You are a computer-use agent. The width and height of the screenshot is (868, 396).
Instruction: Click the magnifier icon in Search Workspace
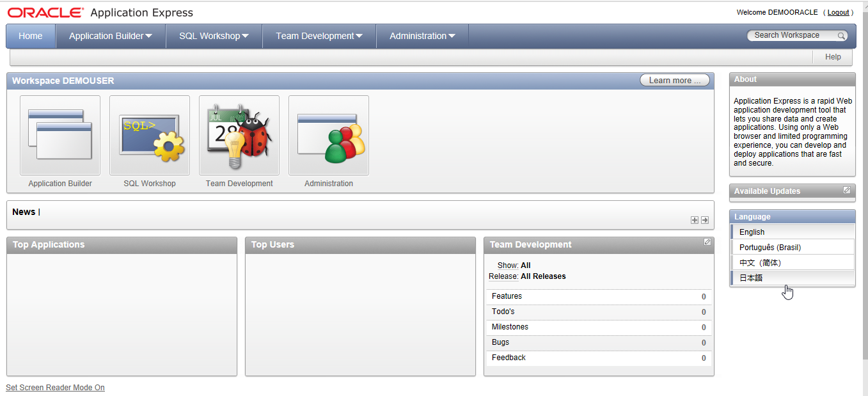pyautogui.click(x=841, y=36)
